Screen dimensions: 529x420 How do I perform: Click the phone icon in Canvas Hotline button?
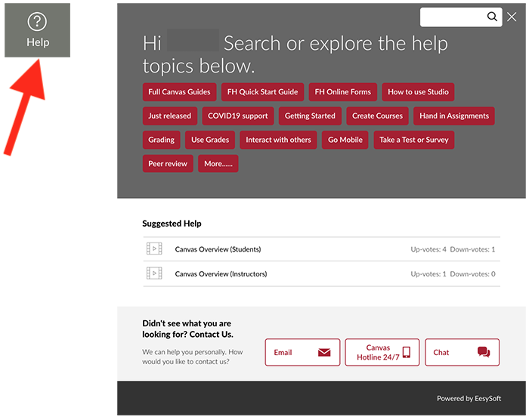[x=407, y=352]
